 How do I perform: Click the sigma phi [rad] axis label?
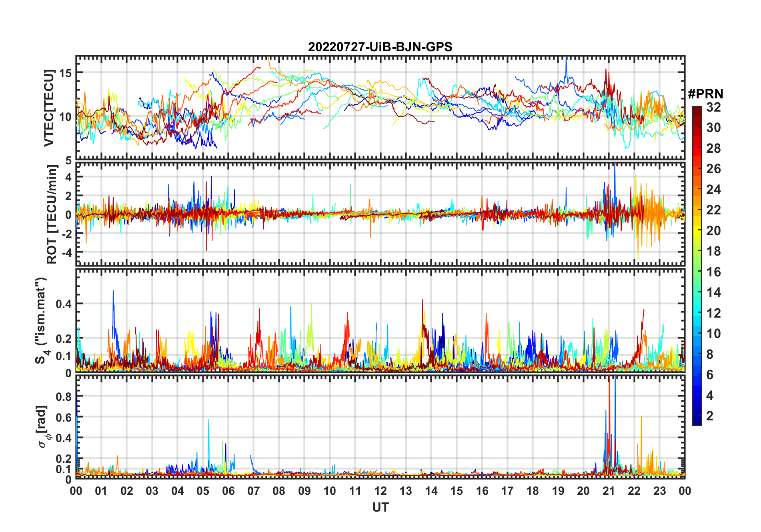tap(43, 427)
